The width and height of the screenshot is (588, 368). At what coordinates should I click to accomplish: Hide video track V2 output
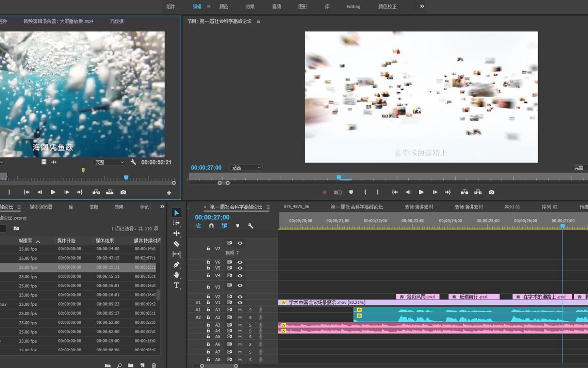tap(240, 297)
